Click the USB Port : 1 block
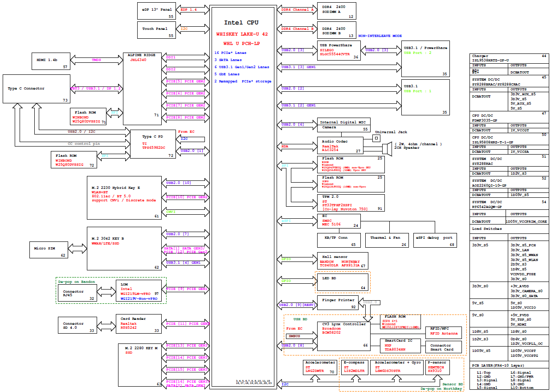Image resolution: width=551 pixels, height=392 pixels. [425, 98]
